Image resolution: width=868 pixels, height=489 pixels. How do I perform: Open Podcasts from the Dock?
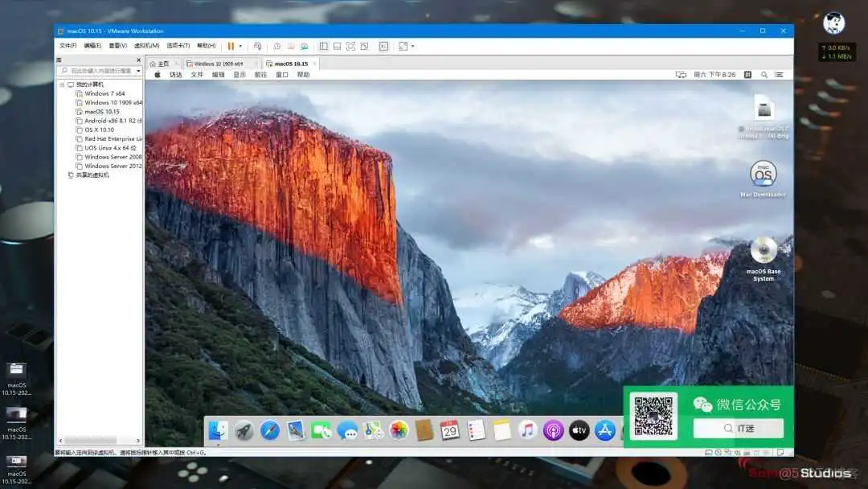(553, 430)
